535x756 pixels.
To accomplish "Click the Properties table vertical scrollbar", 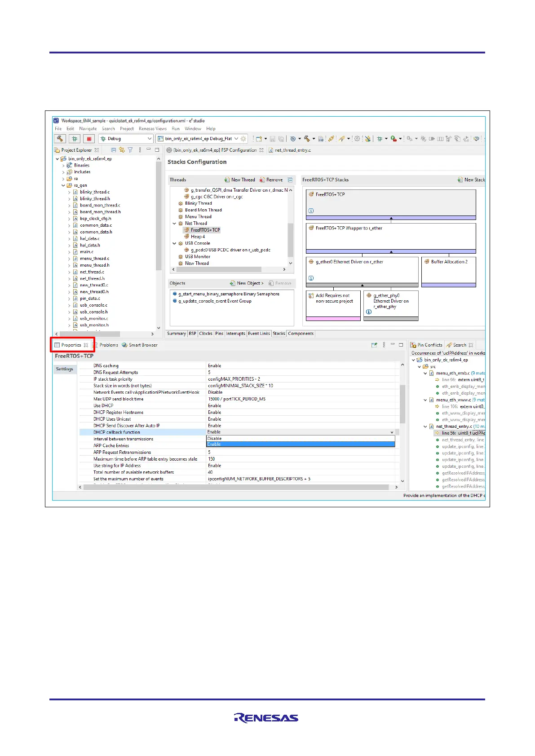I will point(402,404).
